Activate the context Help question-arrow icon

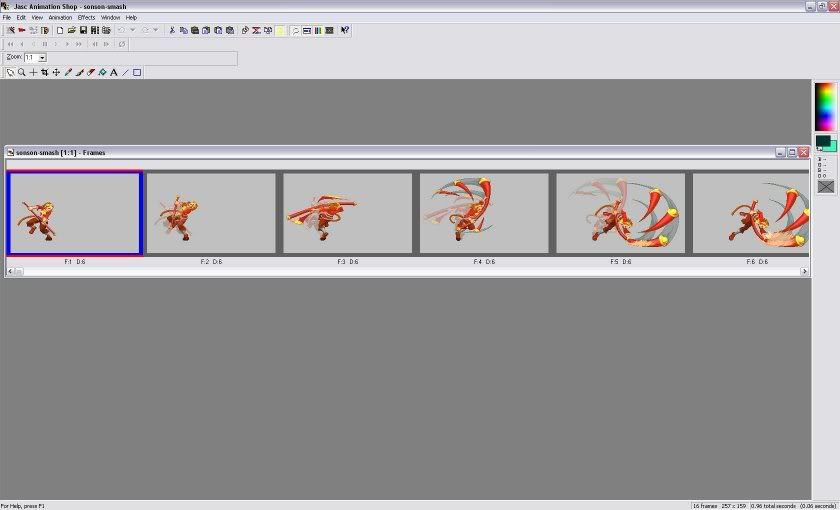tap(344, 31)
